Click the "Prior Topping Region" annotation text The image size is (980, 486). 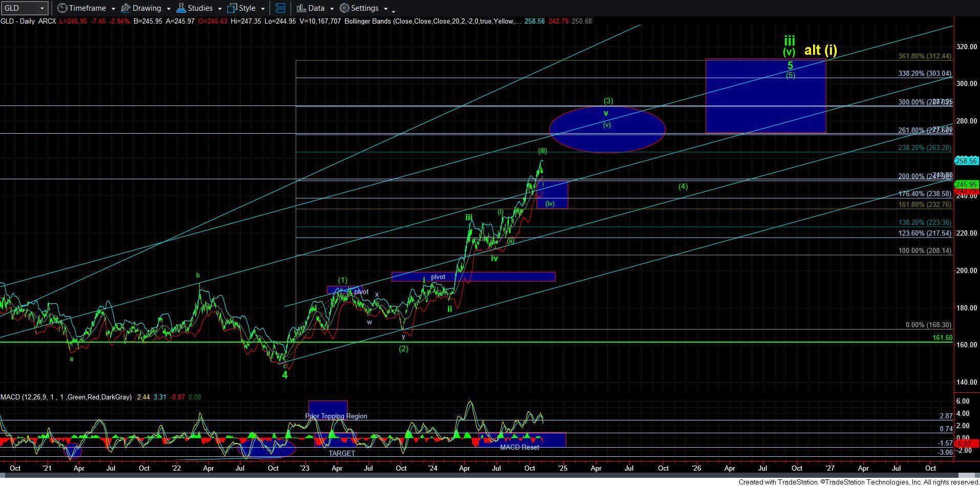coord(336,416)
